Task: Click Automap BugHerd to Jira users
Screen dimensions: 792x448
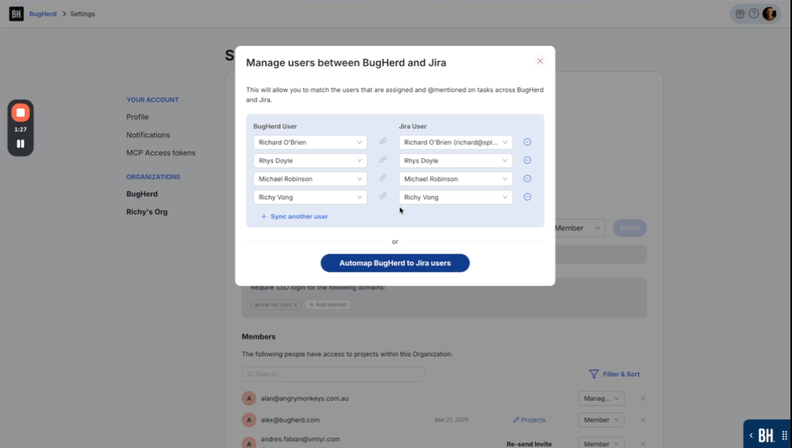Action: tap(395, 263)
